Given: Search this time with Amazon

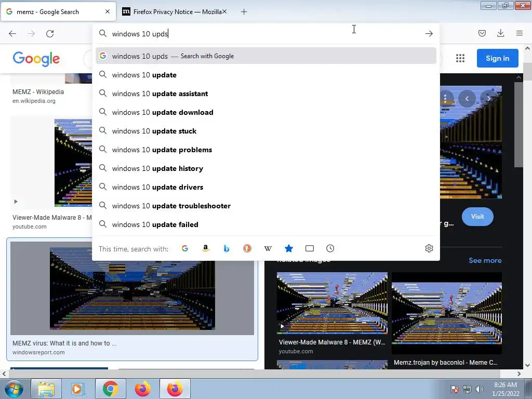Looking at the screenshot, I should tap(206, 249).
